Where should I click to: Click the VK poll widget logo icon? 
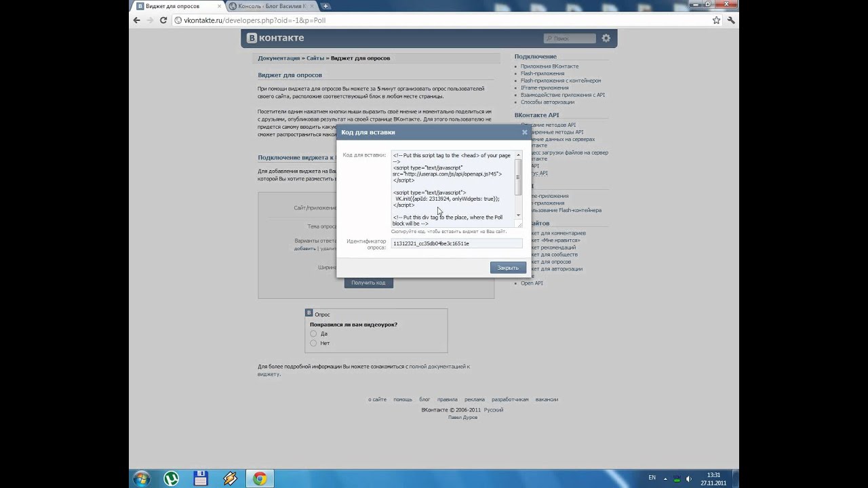(309, 314)
